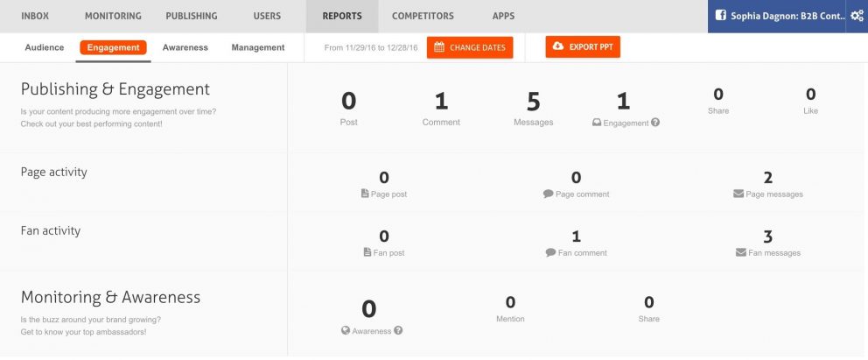Open the Inbox tab
This screenshot has width=868, height=360.
pos(35,16)
